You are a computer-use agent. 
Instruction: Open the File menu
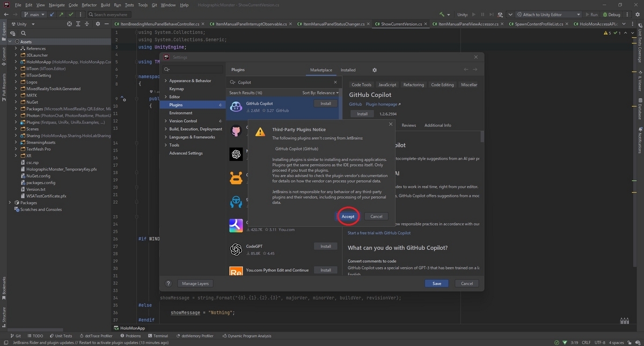coord(18,5)
